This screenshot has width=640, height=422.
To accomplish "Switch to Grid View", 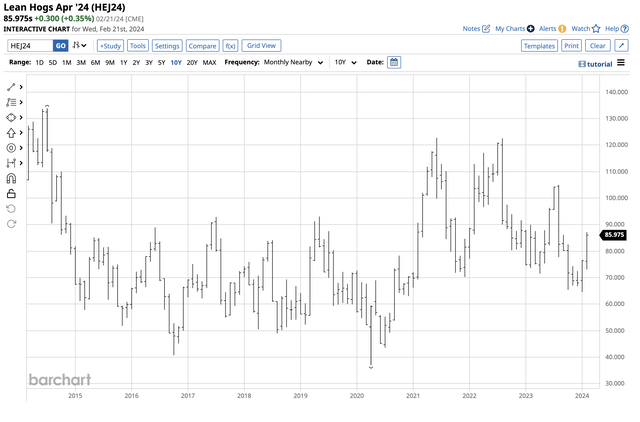I will (x=261, y=46).
